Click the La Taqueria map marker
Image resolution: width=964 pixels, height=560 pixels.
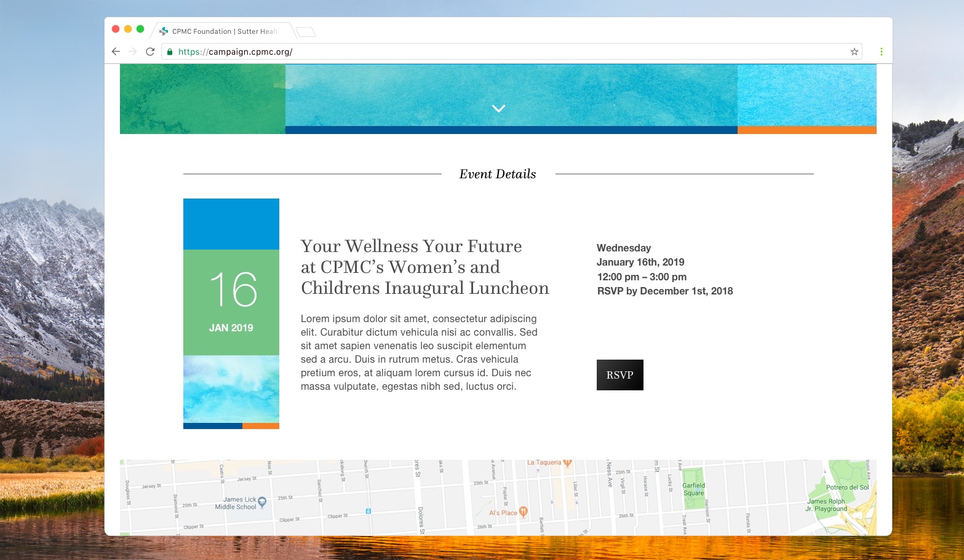[x=567, y=463]
